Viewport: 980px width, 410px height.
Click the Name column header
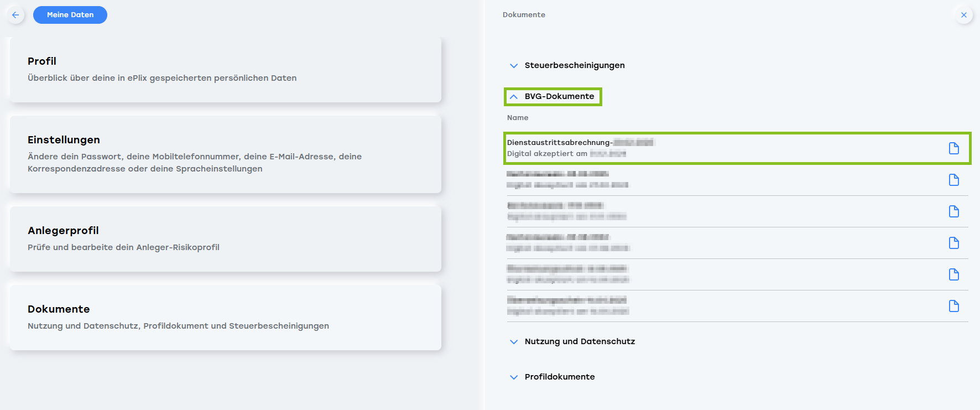(x=518, y=118)
